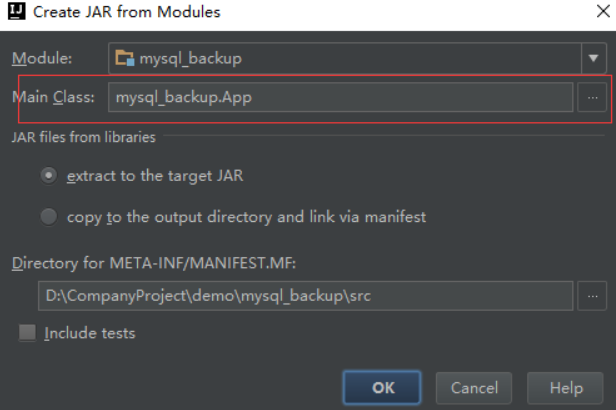Choose "copy to the output directory" option
Screen dimensions: 616x410
click(49, 215)
